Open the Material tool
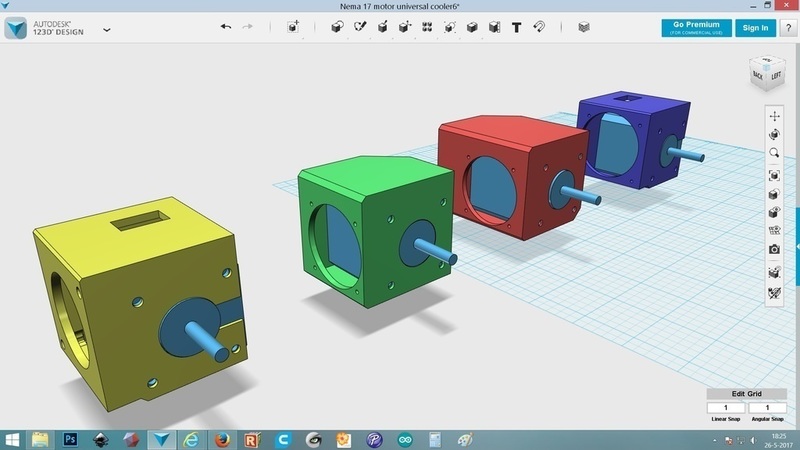 584,27
